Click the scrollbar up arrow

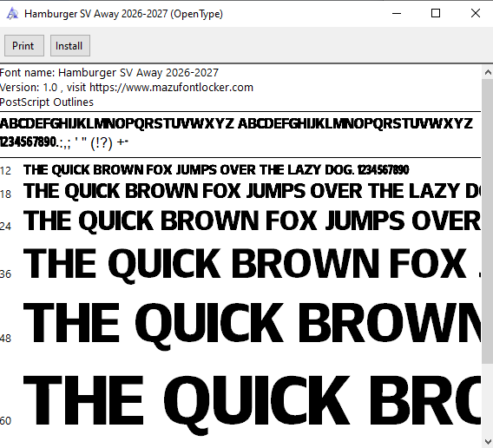487,73
